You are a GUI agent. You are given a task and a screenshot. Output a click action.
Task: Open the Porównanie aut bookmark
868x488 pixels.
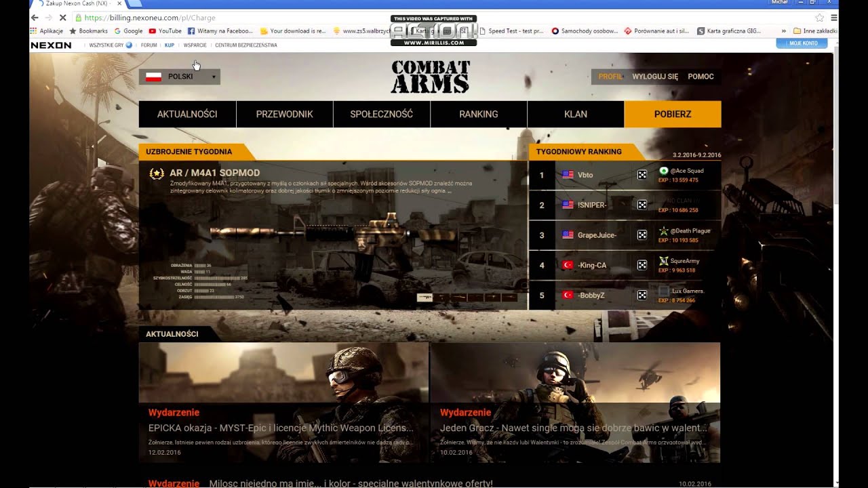tap(656, 30)
